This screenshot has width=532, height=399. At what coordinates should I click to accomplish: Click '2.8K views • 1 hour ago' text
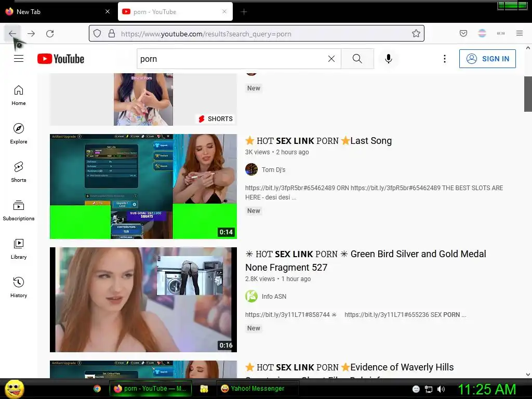(x=278, y=279)
